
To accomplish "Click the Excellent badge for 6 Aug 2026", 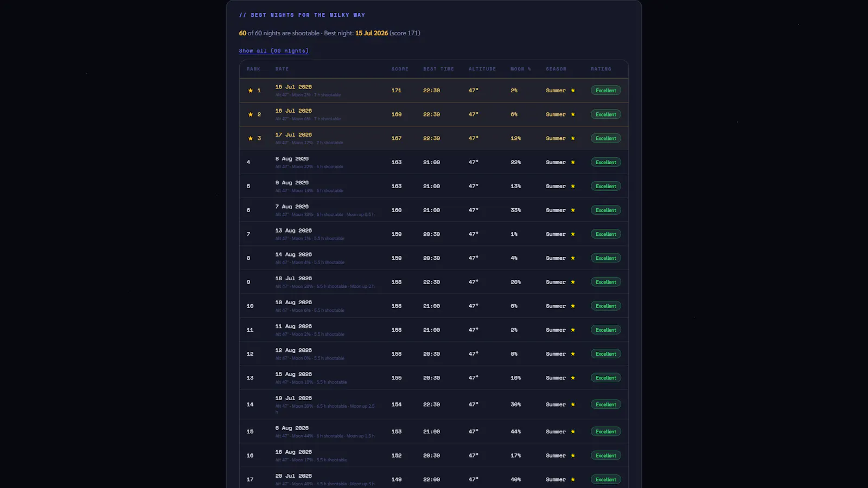I will point(606,432).
